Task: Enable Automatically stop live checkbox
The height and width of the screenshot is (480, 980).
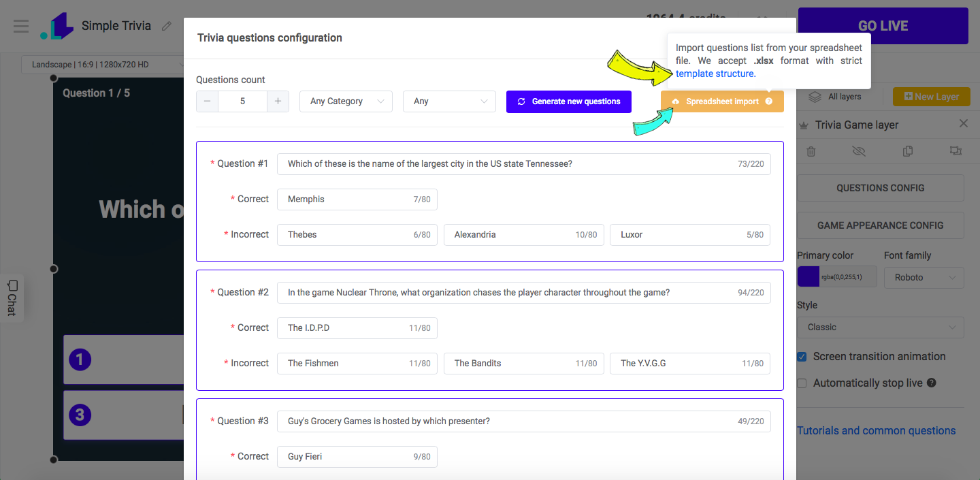Action: (802, 383)
